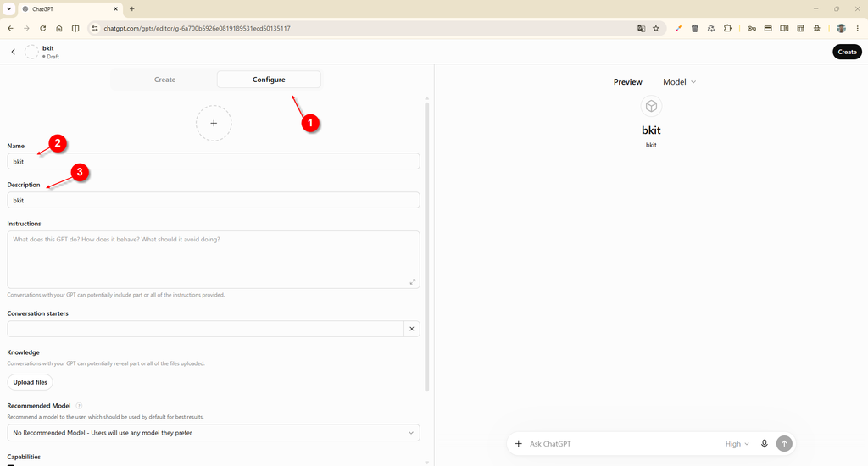Click the 'Draft' status label

53,57
